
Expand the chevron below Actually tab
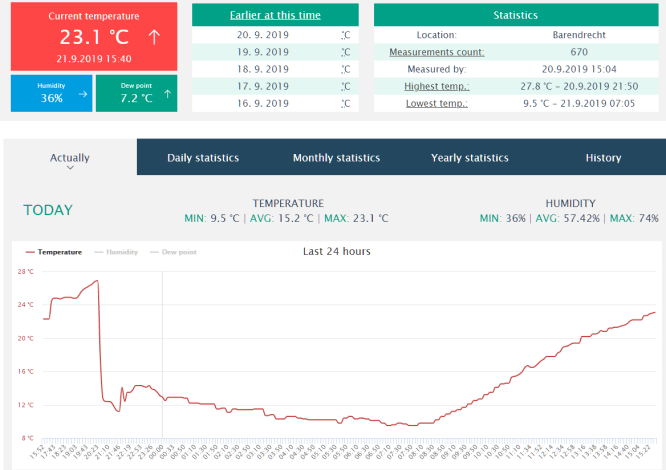point(70,169)
